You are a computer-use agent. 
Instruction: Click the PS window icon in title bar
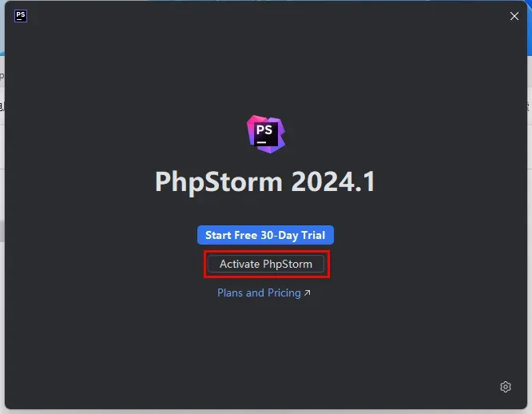(x=21, y=16)
